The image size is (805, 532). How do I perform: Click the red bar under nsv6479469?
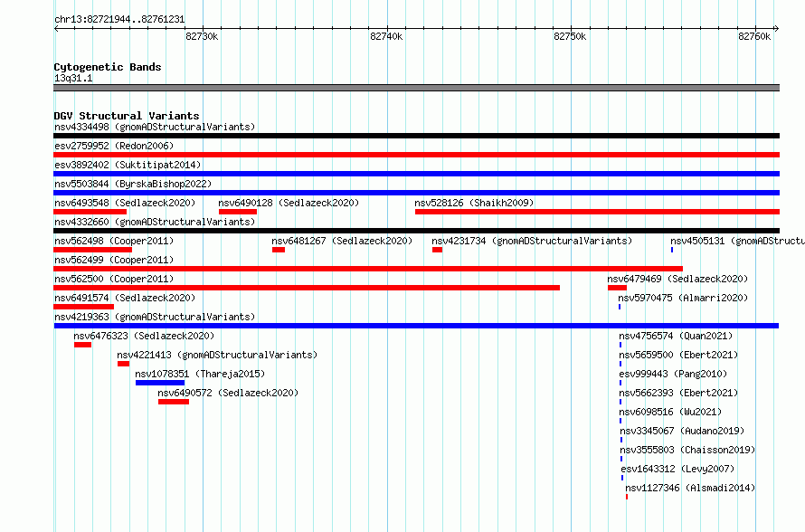pyautogui.click(x=617, y=288)
